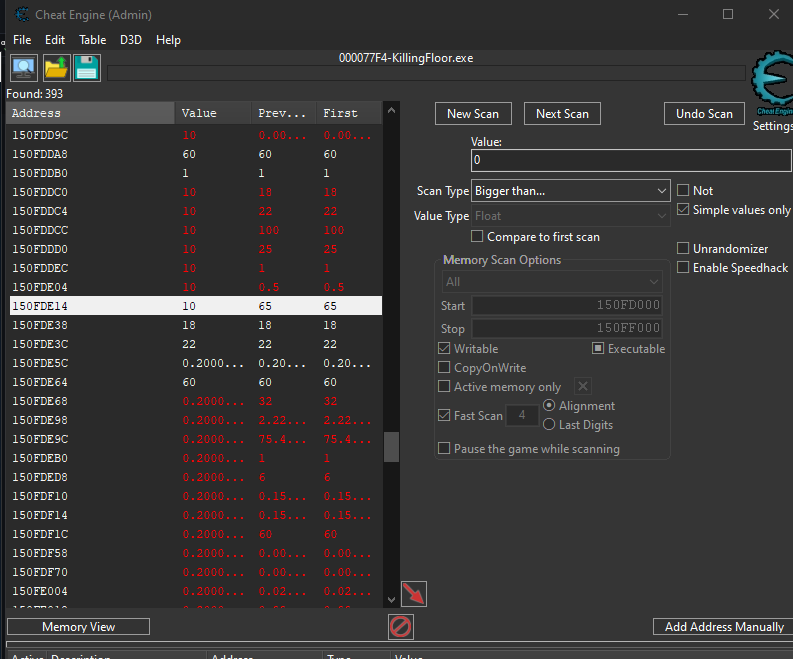Screen dimensions: 793x659
Task: Click the results list scroll up arrow
Action: tap(391, 110)
